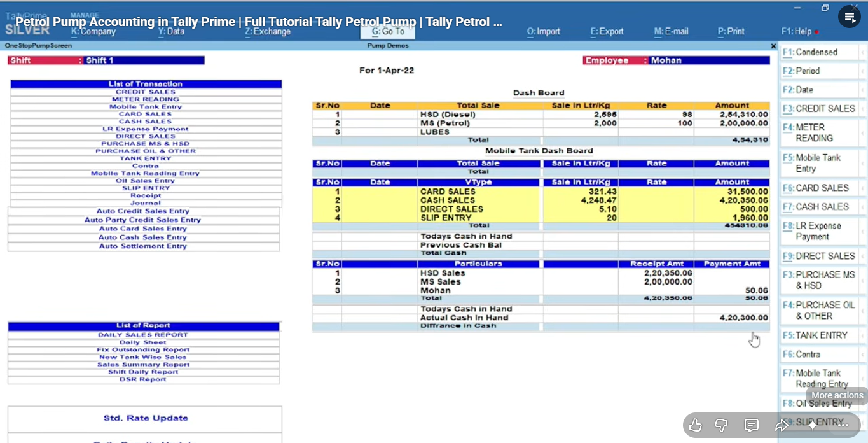The height and width of the screenshot is (443, 868).
Task: Open SLIP ENTRY in transaction list
Action: (146, 188)
